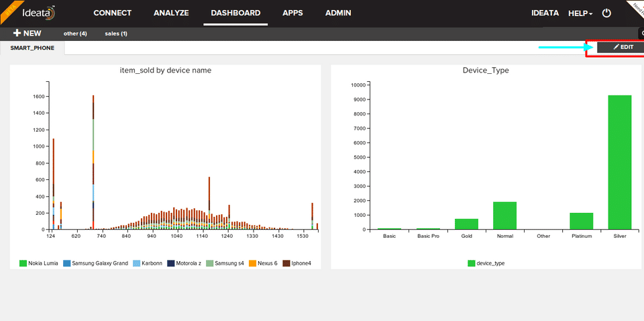This screenshot has height=321, width=644.
Task: Go to the ANALYZE section
Action: click(171, 13)
